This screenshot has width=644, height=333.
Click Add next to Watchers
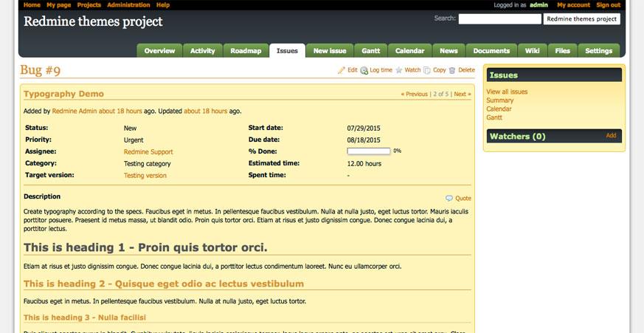pyautogui.click(x=611, y=135)
